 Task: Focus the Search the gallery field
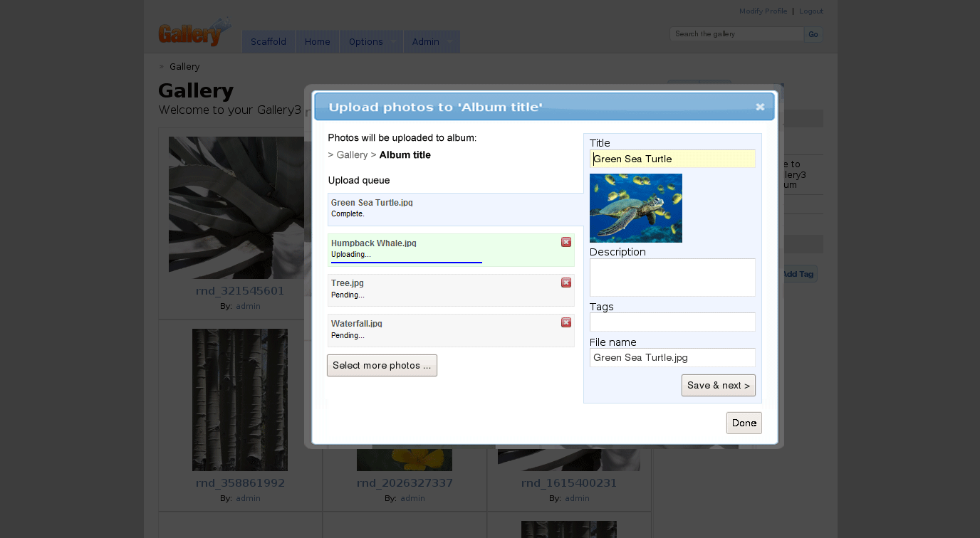pyautogui.click(x=736, y=34)
